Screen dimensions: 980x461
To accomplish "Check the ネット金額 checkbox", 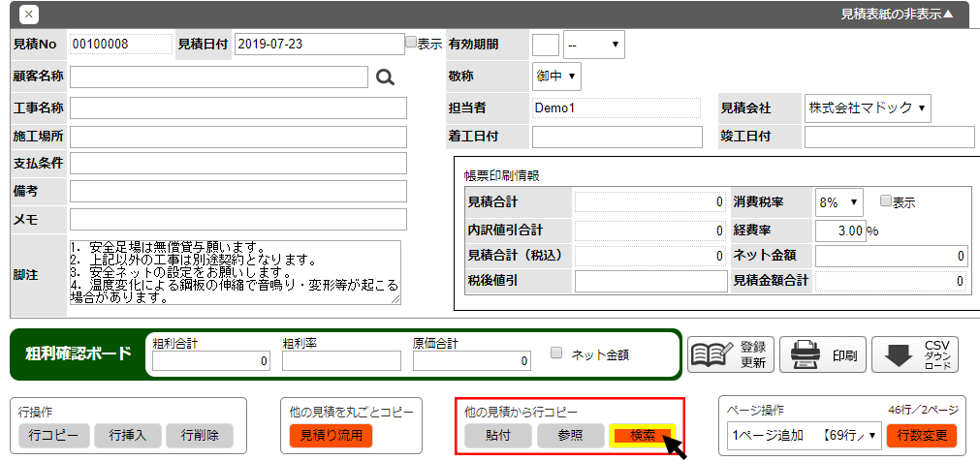I will click(556, 353).
